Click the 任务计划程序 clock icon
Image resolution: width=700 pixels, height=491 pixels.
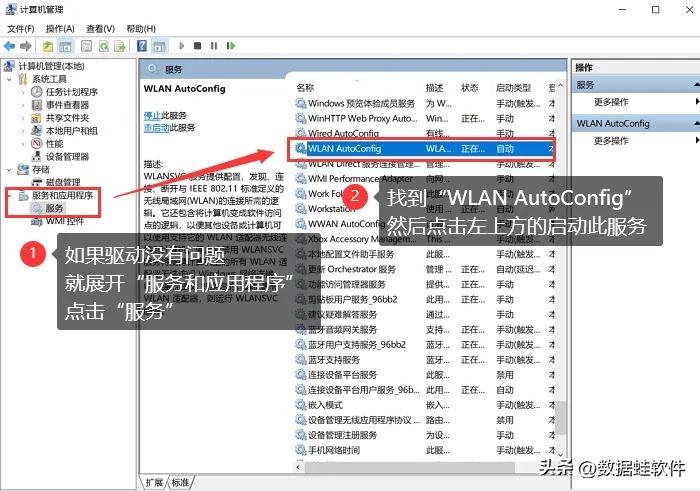[37, 92]
